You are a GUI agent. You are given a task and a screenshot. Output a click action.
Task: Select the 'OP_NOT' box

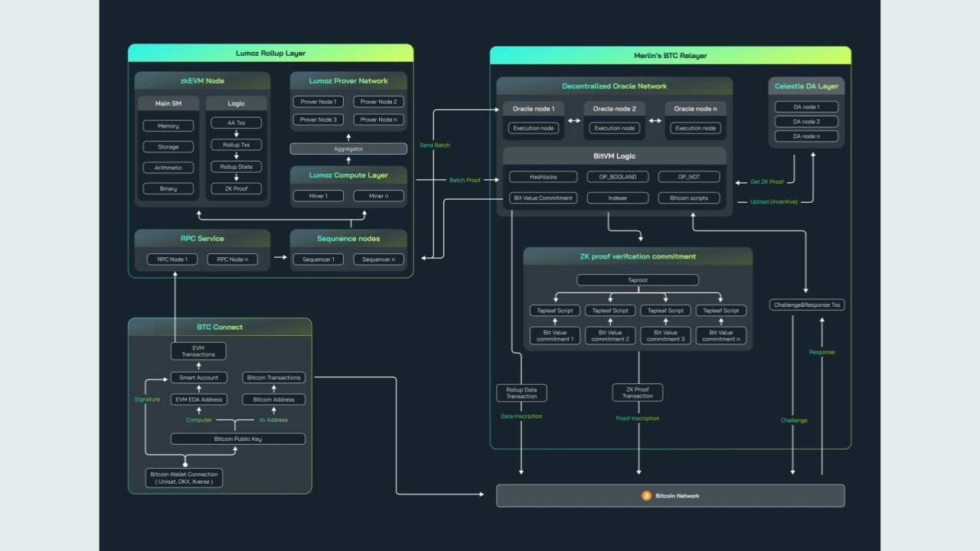tap(689, 177)
